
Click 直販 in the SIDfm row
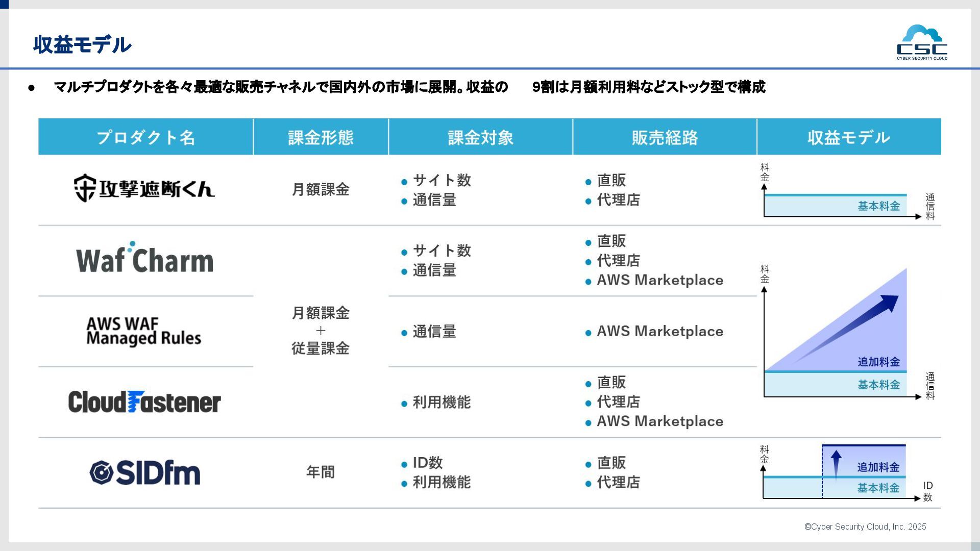(611, 463)
